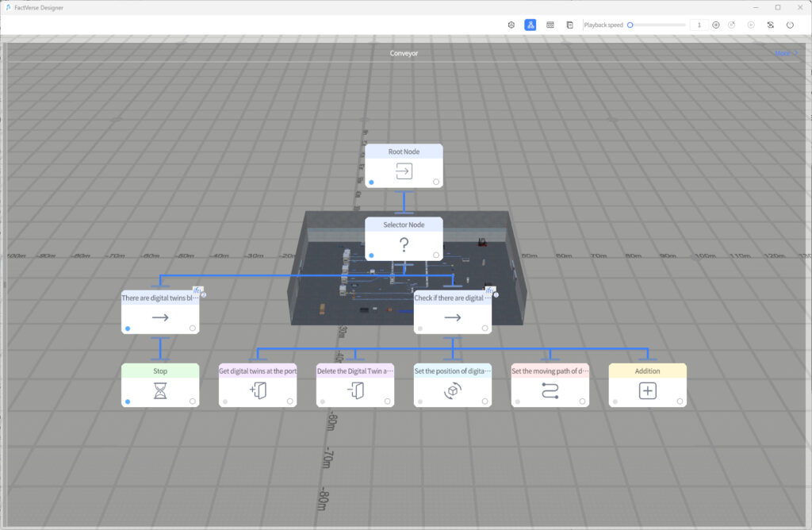Select 'Get digital twins at the port' header
The image size is (812, 530).
[x=258, y=371]
